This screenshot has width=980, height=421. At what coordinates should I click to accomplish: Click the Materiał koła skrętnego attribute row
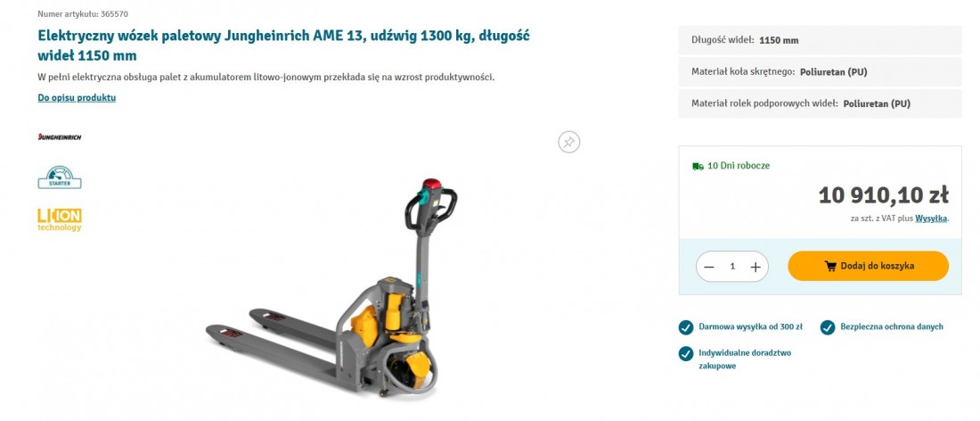point(820,72)
